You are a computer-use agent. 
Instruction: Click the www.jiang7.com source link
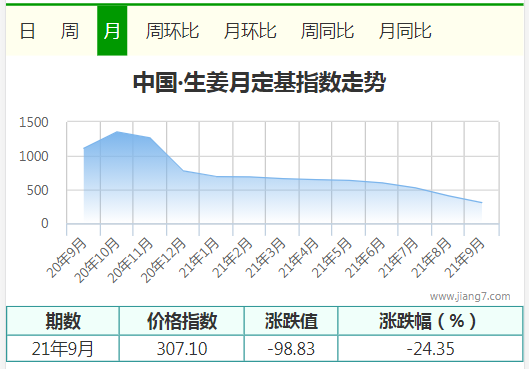coord(470,296)
